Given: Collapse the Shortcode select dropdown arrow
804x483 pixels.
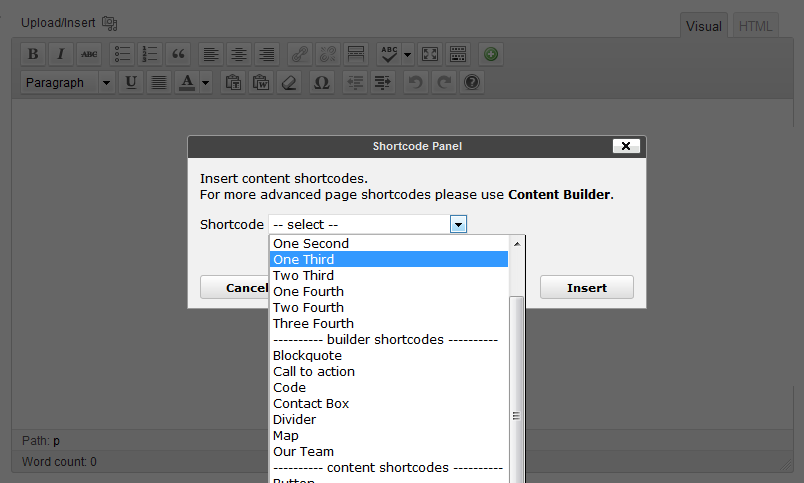Looking at the screenshot, I should point(458,225).
